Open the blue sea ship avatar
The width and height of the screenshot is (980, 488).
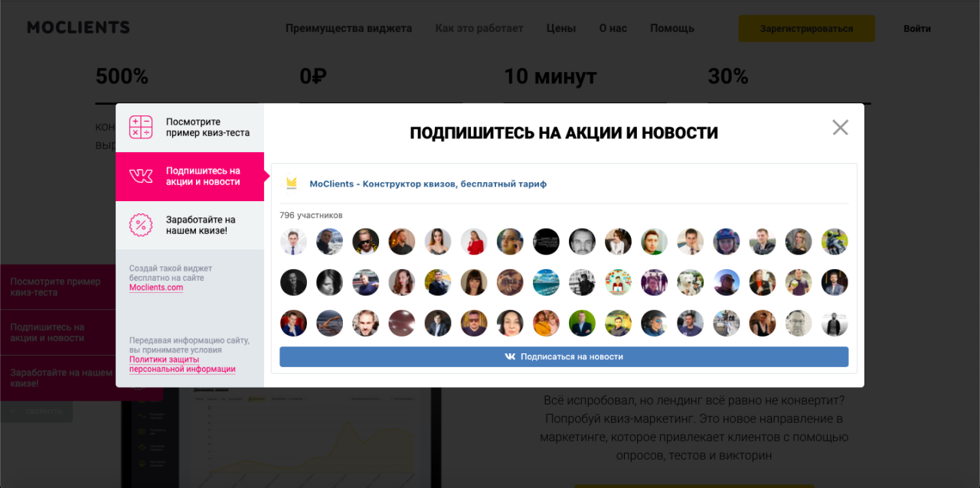coord(546,282)
